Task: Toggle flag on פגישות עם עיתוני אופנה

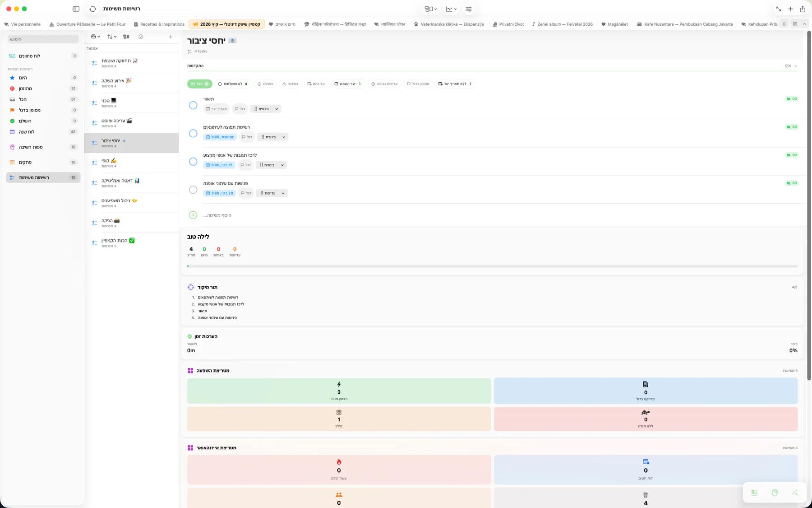Action: coord(246,193)
